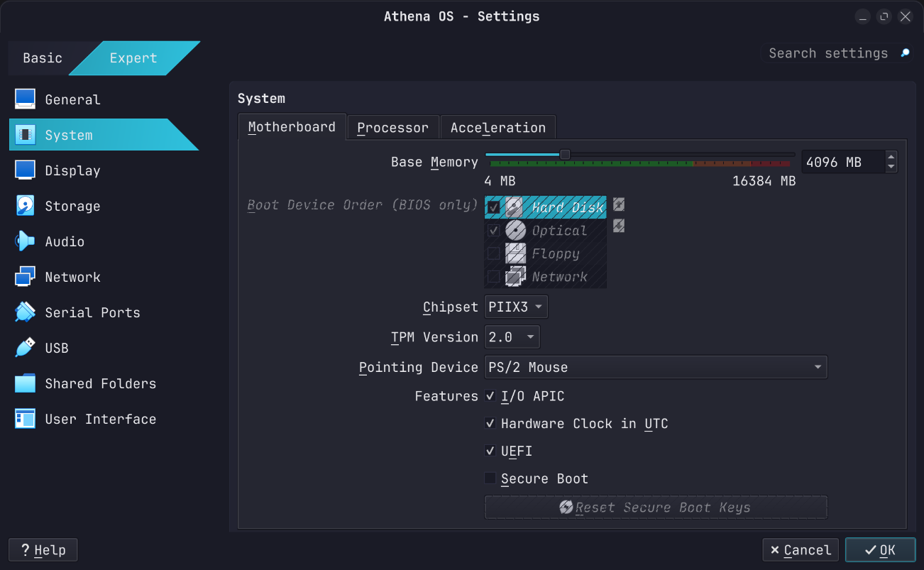Uncheck the Hard Disk boot device

click(x=493, y=207)
